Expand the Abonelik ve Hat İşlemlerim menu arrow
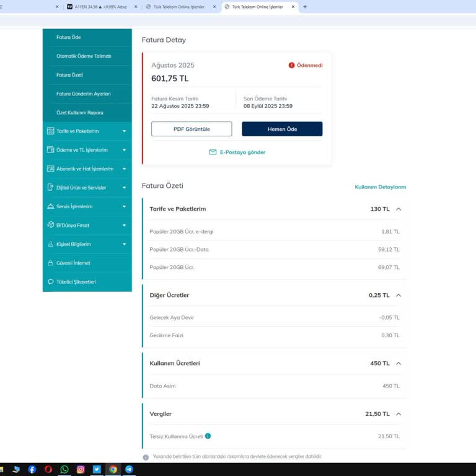Screen dimensions: 476x476 [124, 169]
